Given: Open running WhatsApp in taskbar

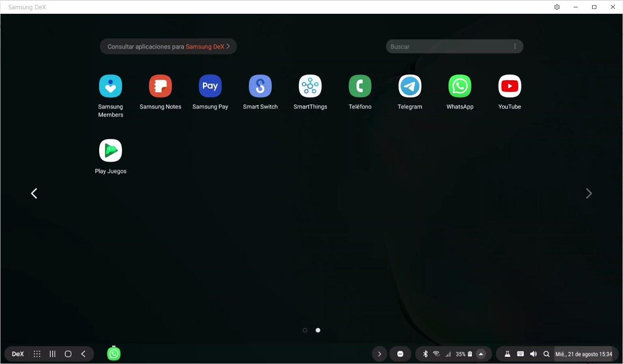Looking at the screenshot, I should [x=114, y=354].
